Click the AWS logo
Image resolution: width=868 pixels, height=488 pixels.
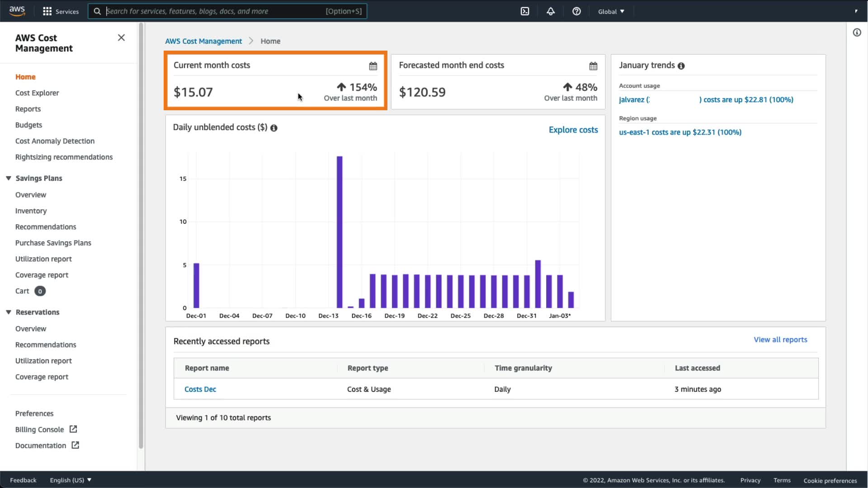click(17, 11)
